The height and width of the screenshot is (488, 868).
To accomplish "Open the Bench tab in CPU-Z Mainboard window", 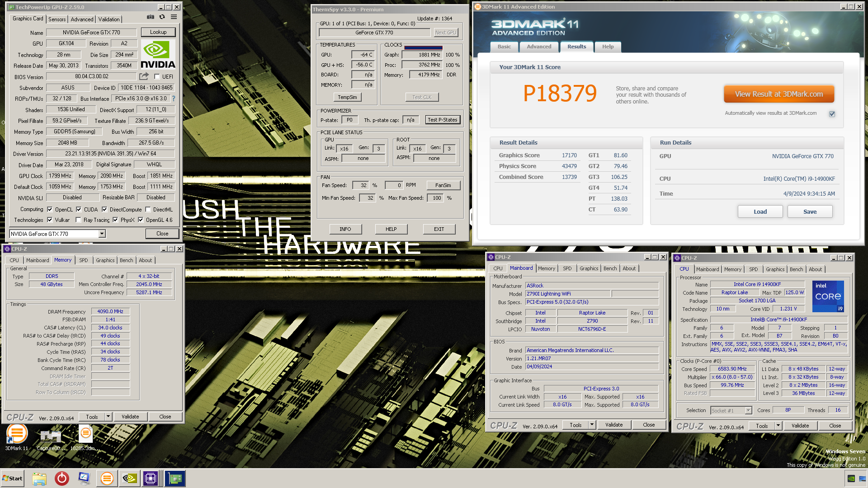I will click(610, 268).
